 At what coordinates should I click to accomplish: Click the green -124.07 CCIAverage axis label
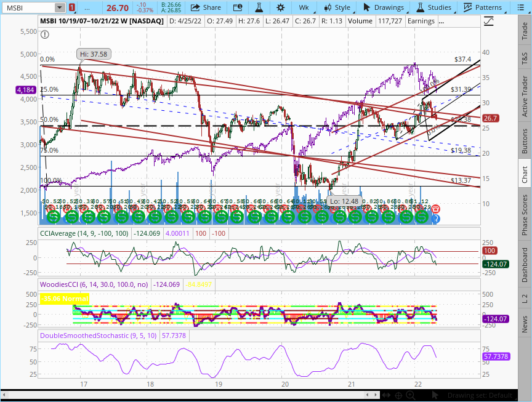point(496,264)
